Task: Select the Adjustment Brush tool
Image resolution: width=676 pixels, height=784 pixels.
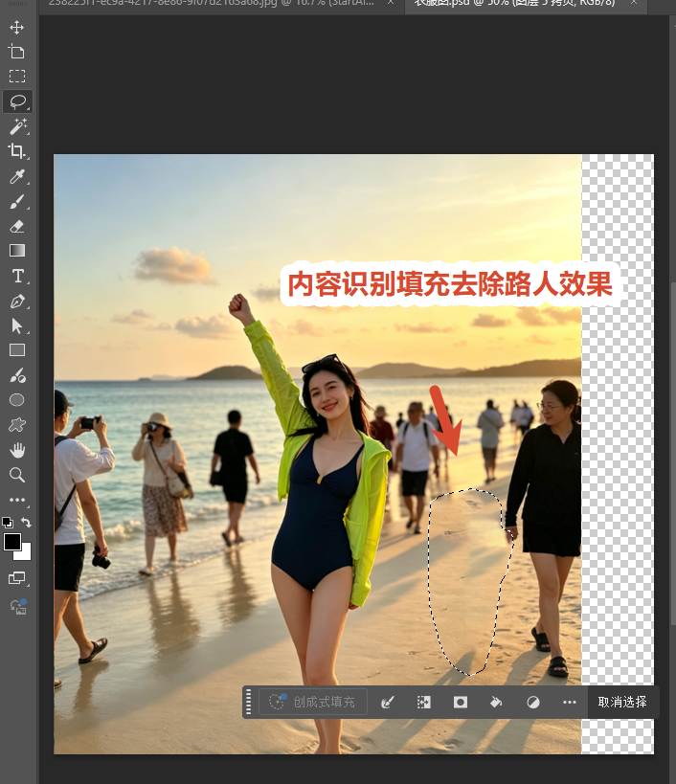Action: pyautogui.click(x=17, y=375)
